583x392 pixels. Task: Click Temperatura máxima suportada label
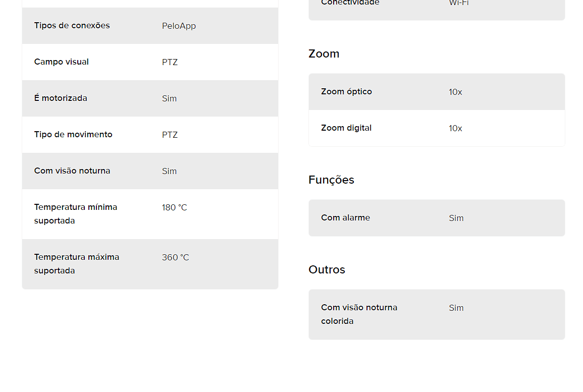tap(77, 264)
